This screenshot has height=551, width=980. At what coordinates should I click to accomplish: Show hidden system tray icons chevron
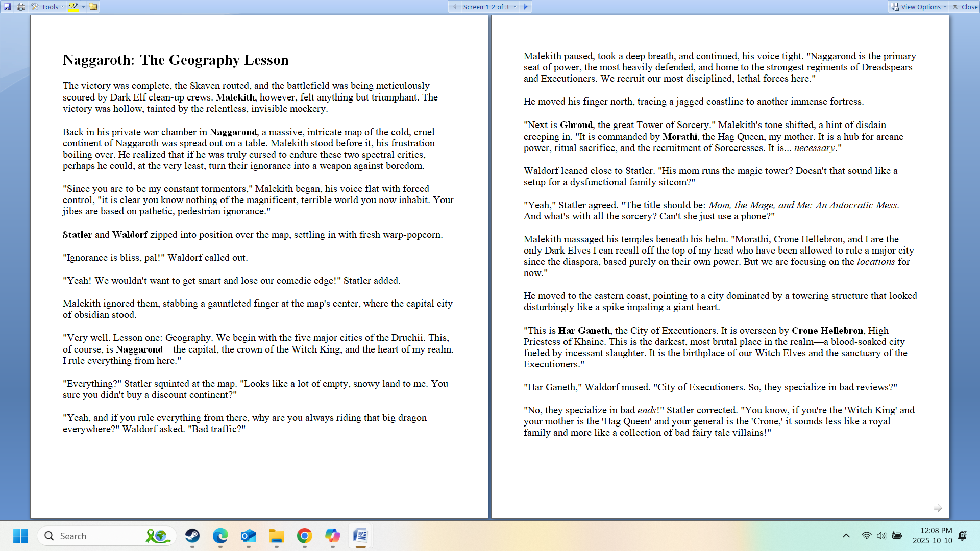(x=846, y=536)
